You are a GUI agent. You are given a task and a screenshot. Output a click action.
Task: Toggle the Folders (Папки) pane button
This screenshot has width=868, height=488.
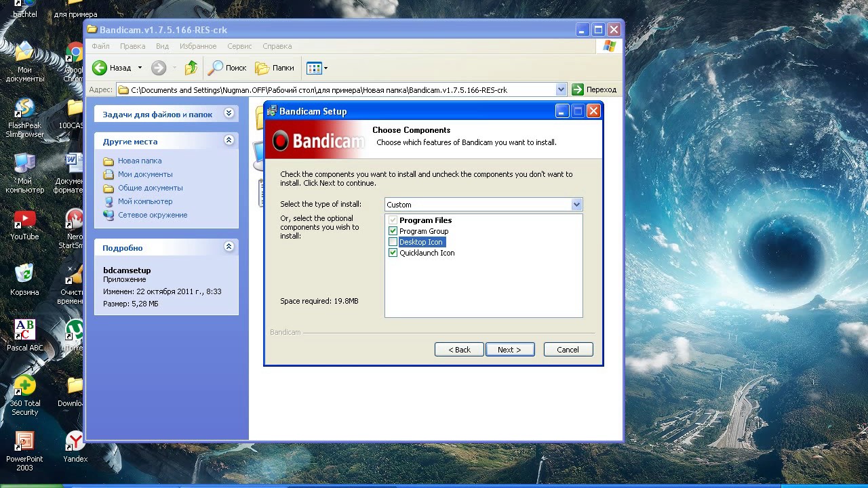(x=275, y=68)
